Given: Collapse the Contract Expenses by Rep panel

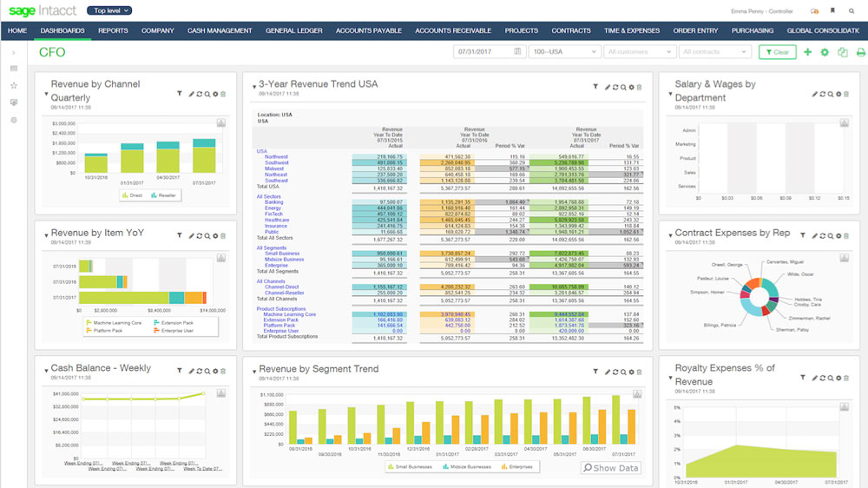Looking at the screenshot, I should [x=670, y=235].
